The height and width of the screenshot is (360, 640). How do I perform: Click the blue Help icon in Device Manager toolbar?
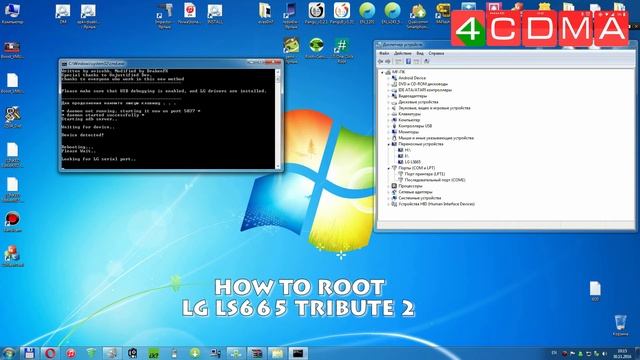[x=408, y=61]
